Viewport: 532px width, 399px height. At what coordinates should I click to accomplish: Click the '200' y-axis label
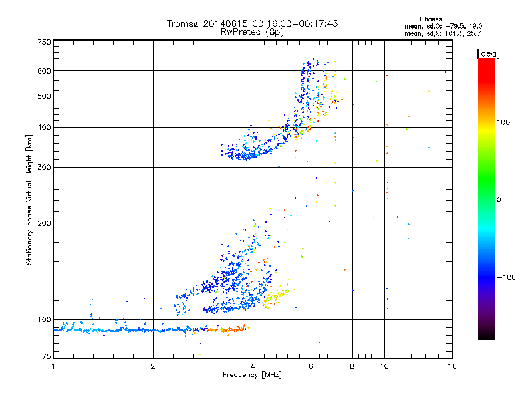click(44, 223)
